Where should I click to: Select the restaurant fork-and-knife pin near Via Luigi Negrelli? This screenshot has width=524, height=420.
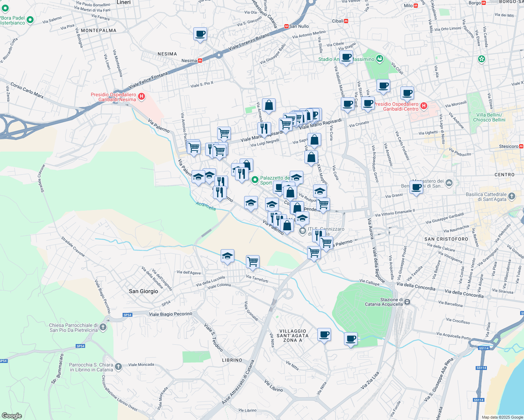click(x=264, y=129)
